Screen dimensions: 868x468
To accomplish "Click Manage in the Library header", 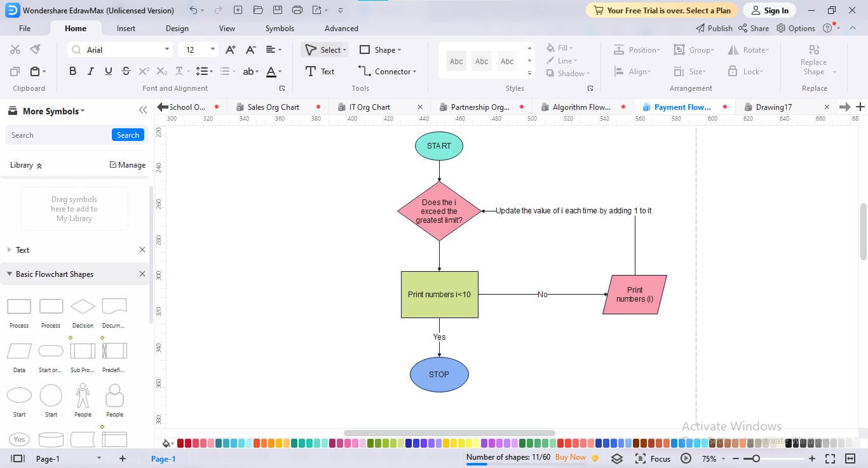I will [x=128, y=164].
